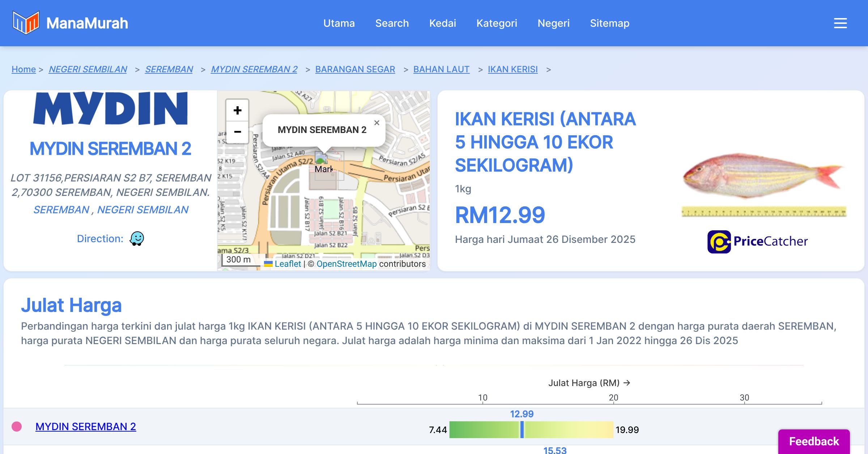Click the 12.99 marker on price range bar
Viewport: 868px width, 454px height.
[522, 430]
